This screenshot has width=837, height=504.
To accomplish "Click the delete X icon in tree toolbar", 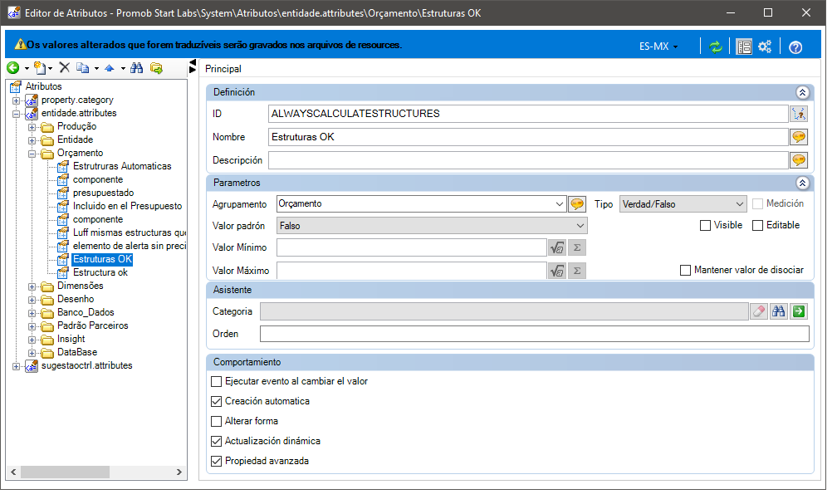I will pos(65,67).
